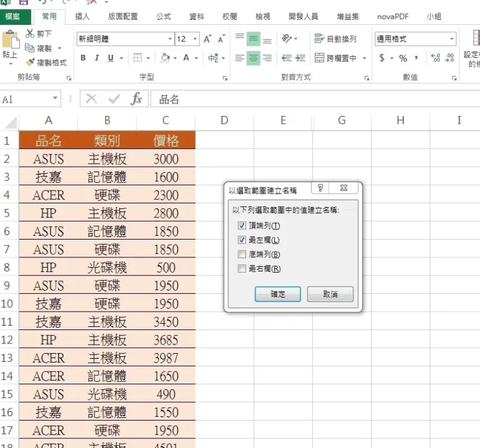Click the Copy icon in clipboard group

29,48
